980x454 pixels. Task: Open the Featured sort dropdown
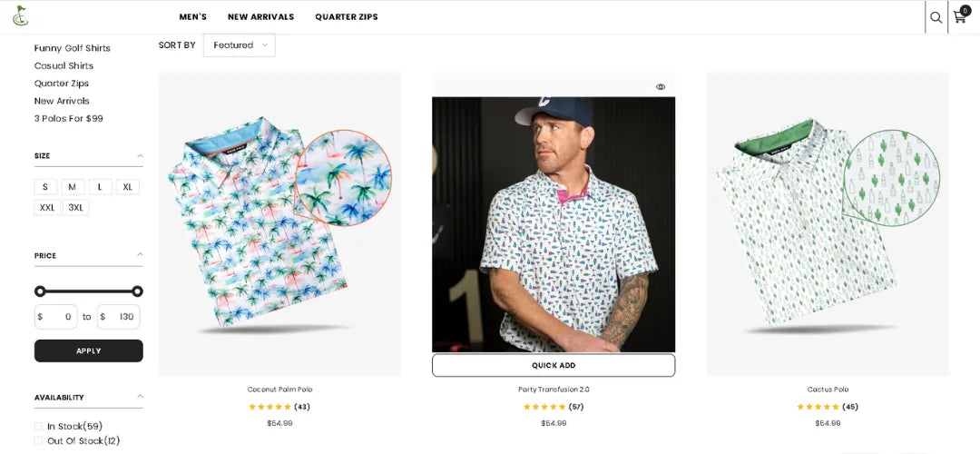click(x=240, y=45)
